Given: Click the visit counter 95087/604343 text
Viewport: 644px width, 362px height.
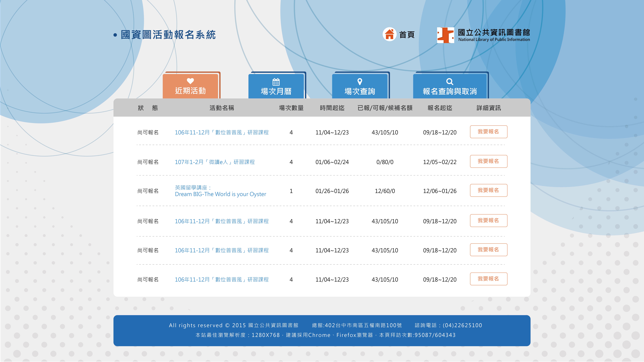Looking at the screenshot, I should coord(435,335).
